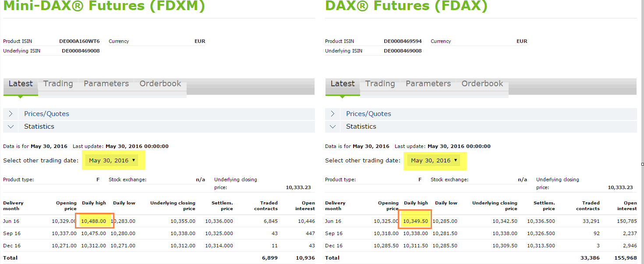Open Orderbook tab in Mini-DAX panel
The width and height of the screenshot is (644, 264).
(160, 84)
